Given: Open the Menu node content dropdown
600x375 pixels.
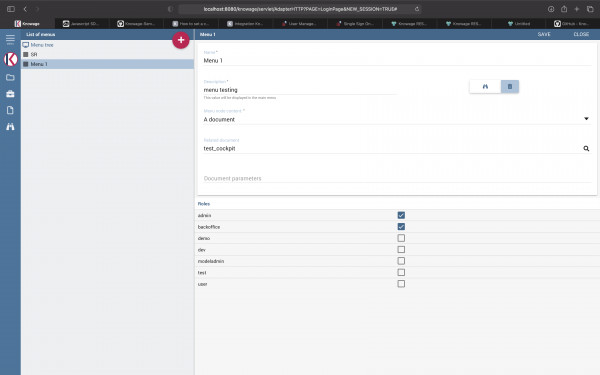Looking at the screenshot, I should pyautogui.click(x=397, y=119).
